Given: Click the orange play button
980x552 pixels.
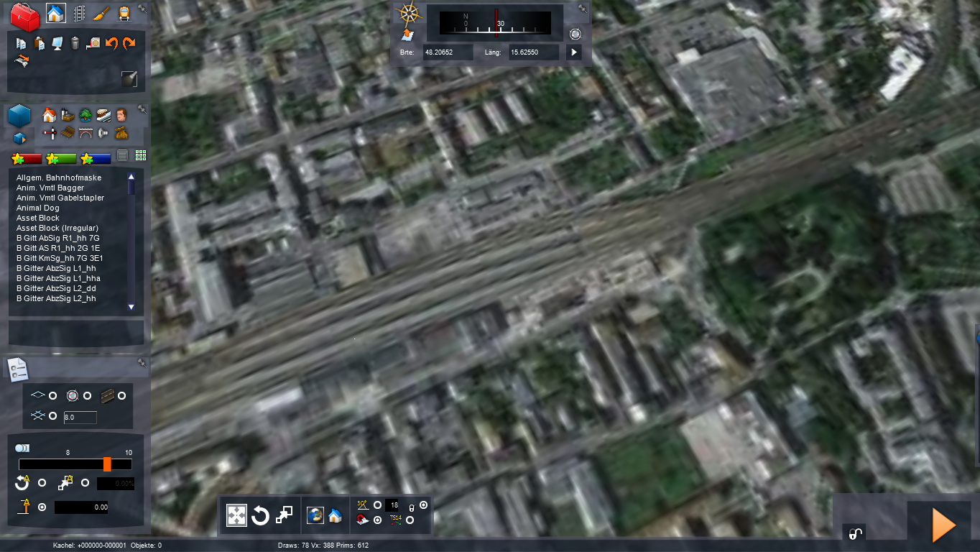Looking at the screenshot, I should (943, 525).
